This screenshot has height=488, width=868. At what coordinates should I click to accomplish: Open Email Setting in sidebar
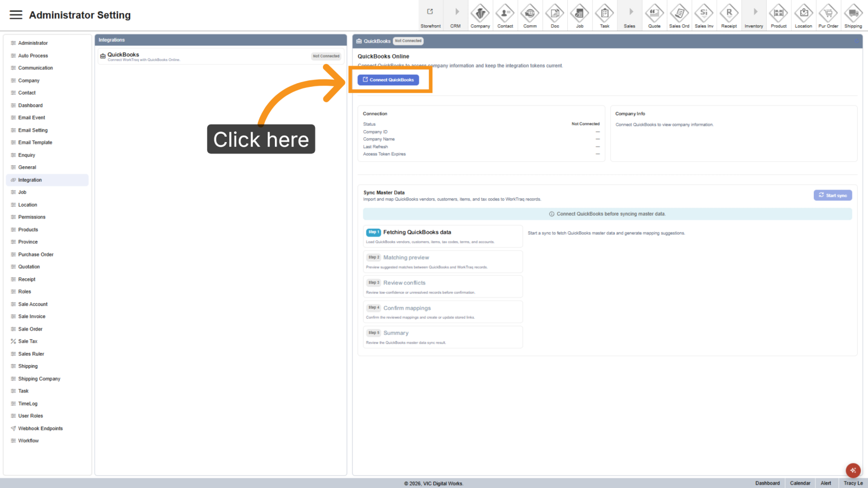[x=47, y=130]
